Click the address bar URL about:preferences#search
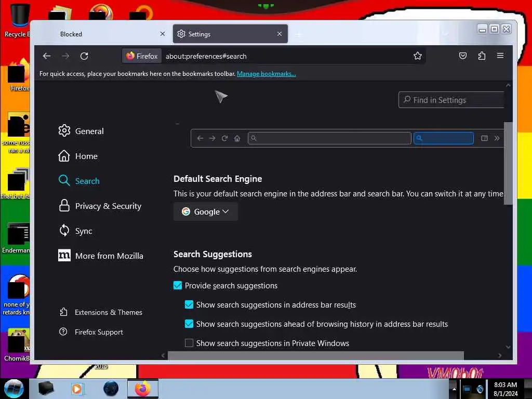 tap(206, 56)
